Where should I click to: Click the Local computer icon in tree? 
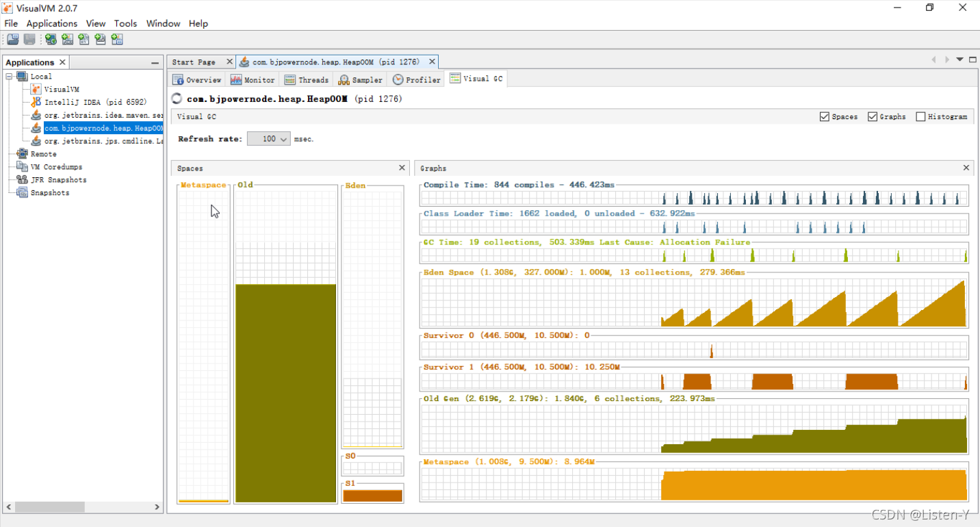(x=23, y=77)
